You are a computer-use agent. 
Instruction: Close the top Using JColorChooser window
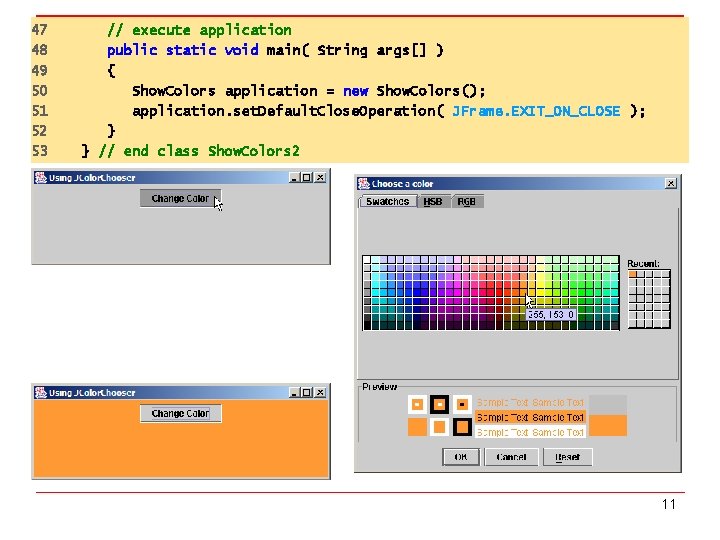[x=320, y=177]
